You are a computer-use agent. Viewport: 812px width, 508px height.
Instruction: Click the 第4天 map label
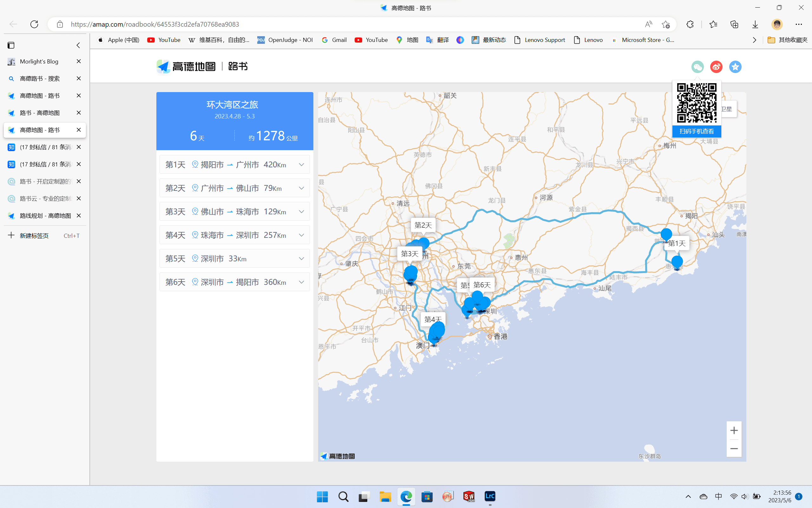pos(433,319)
